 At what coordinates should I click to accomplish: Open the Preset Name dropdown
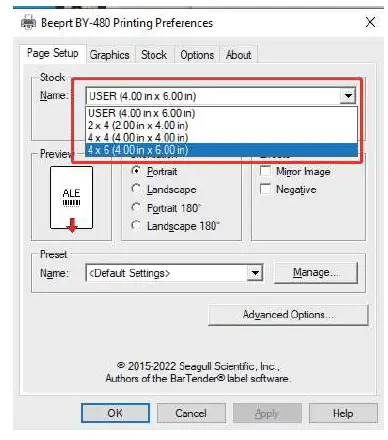[255, 273]
